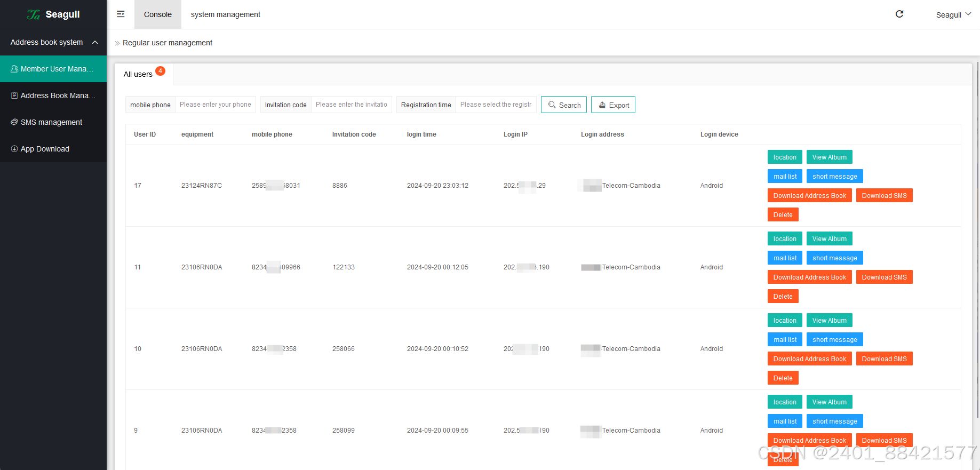980x470 pixels.
Task: Click the magnifier icon in Search button
Action: (552, 105)
